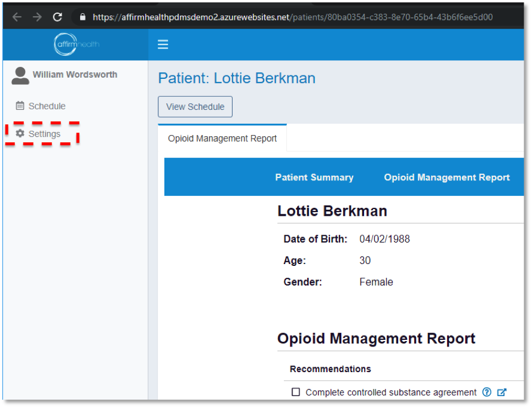
Task: Click the William Wordsworth user name
Action: [x=75, y=75]
